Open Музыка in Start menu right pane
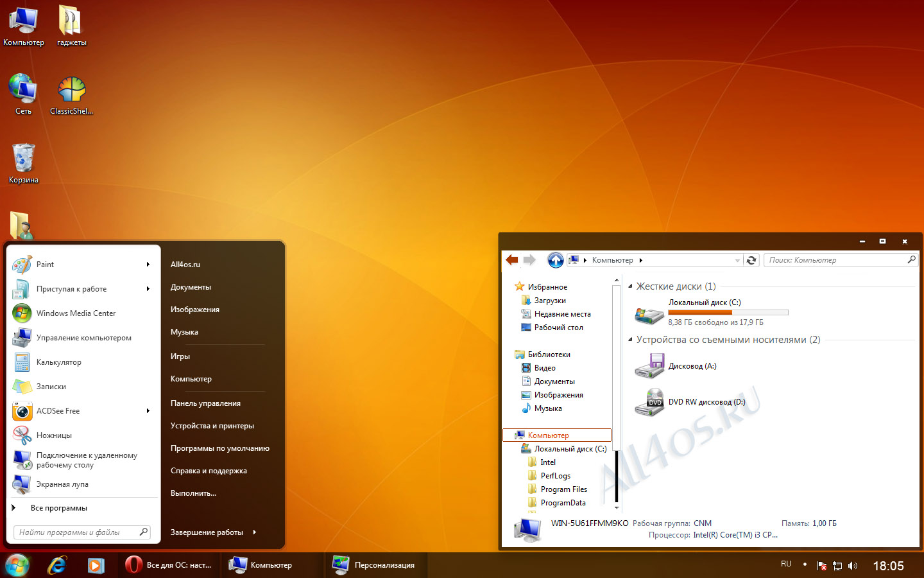924x578 pixels. [184, 332]
